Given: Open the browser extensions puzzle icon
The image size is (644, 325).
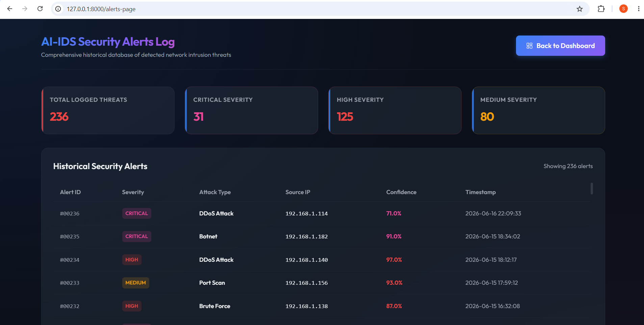Looking at the screenshot, I should coord(601,9).
